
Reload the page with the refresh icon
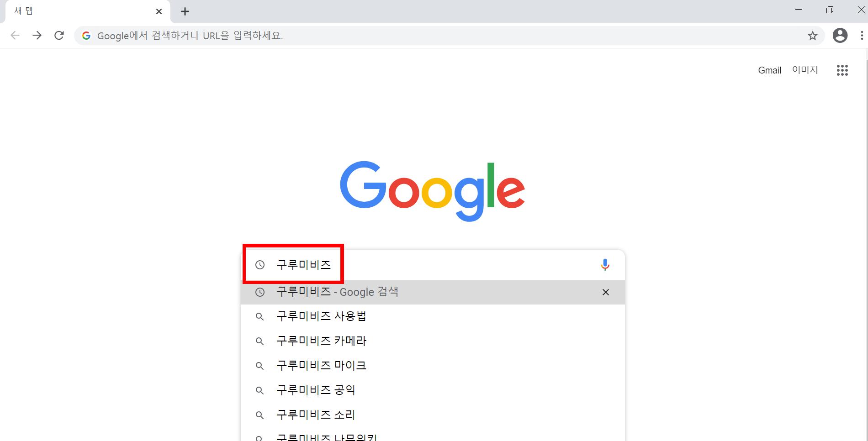pos(59,36)
